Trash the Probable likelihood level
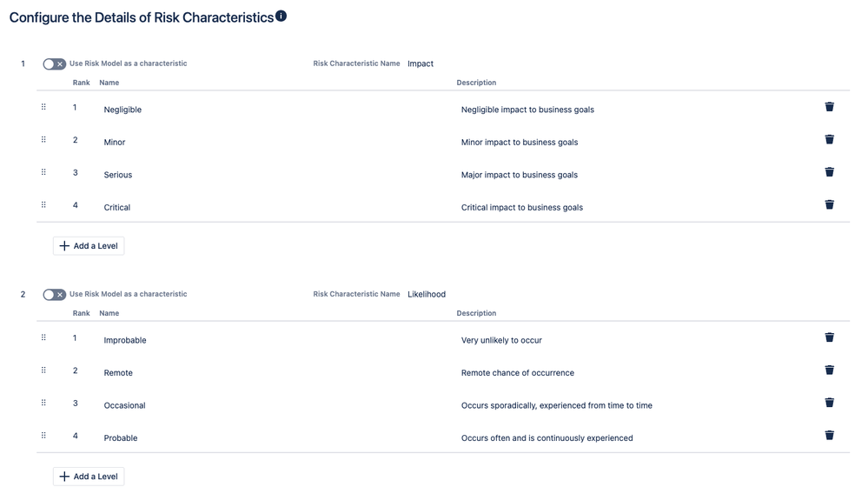Screen dimensions: 868x494 coord(829,435)
